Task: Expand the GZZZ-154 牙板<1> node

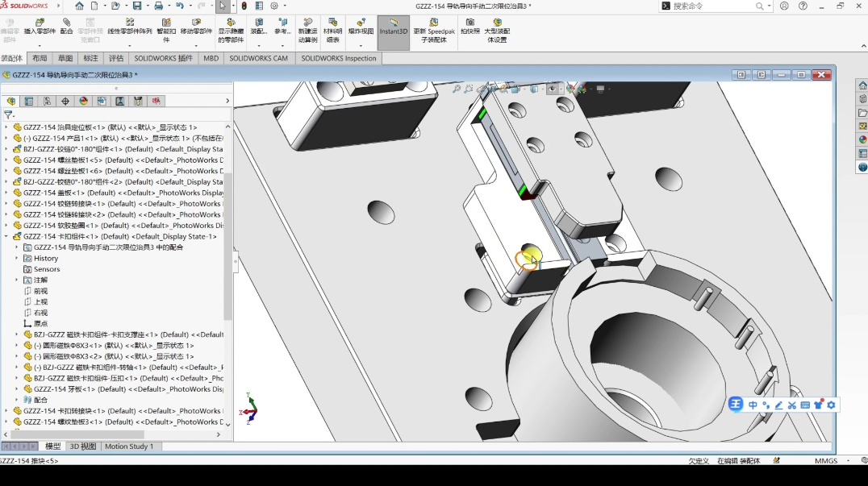Action: click(17, 389)
